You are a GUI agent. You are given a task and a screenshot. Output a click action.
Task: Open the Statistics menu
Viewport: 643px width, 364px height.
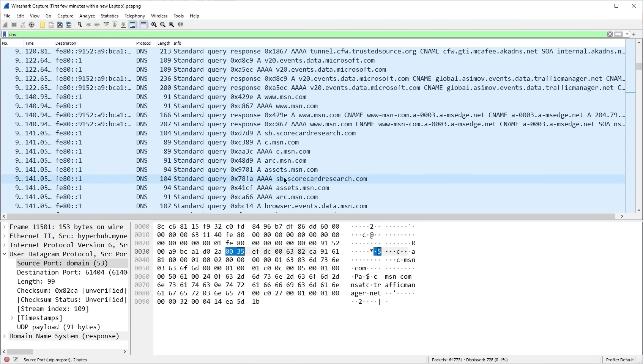(x=110, y=16)
